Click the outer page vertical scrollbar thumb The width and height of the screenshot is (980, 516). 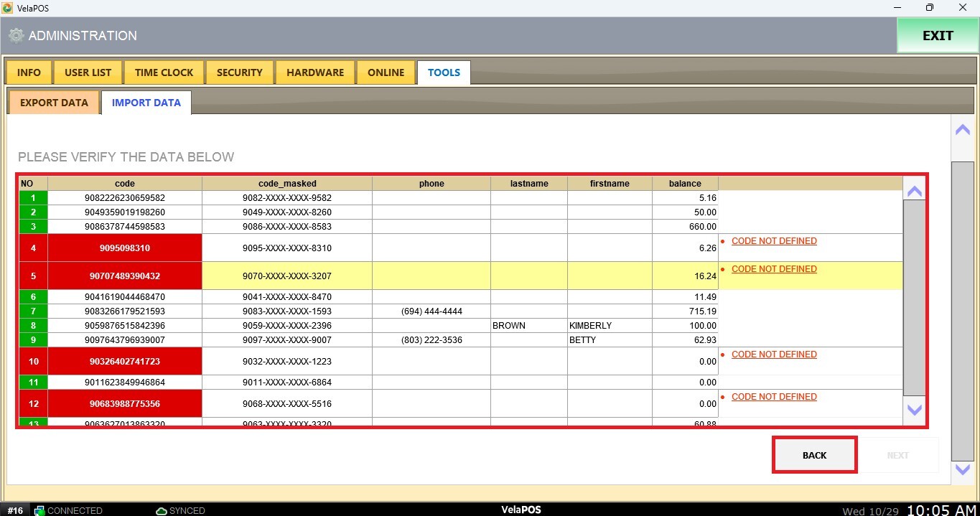point(962,310)
